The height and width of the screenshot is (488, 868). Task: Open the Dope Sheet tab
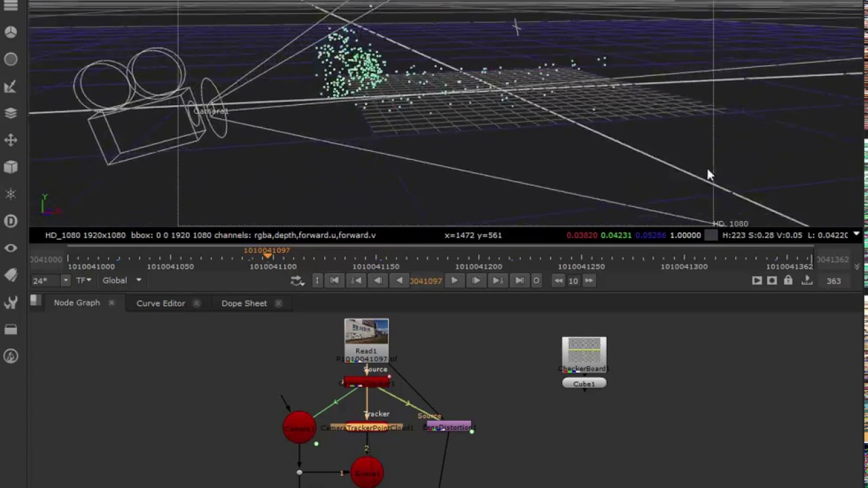pyautogui.click(x=244, y=303)
